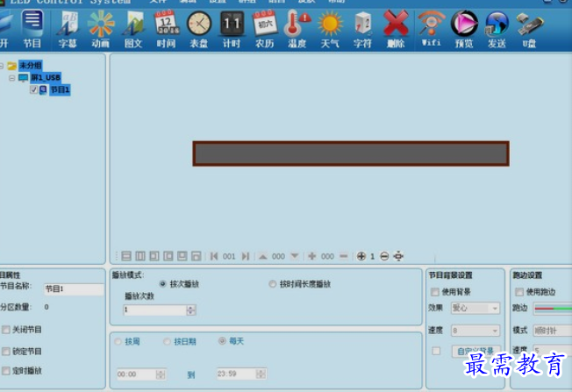The height and width of the screenshot is (392, 572).
Task: Adjust the 播放次数 spinner arrows
Action: point(190,310)
